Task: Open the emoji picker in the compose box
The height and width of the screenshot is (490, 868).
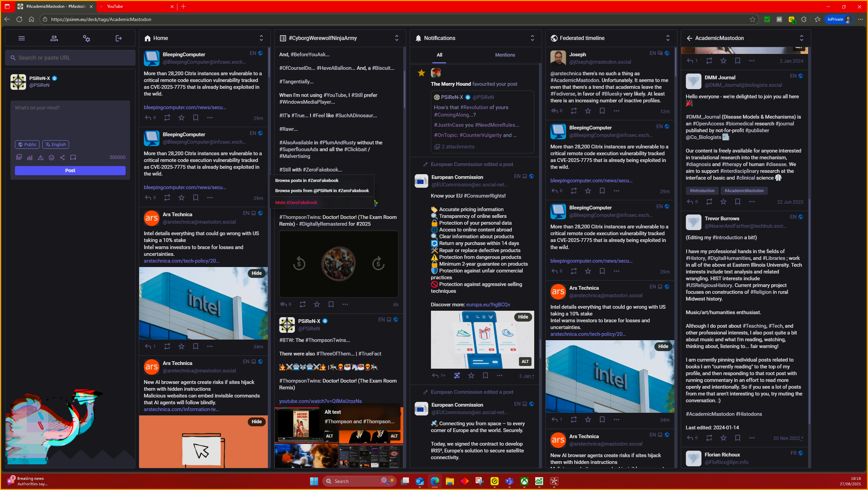Action: point(51,158)
